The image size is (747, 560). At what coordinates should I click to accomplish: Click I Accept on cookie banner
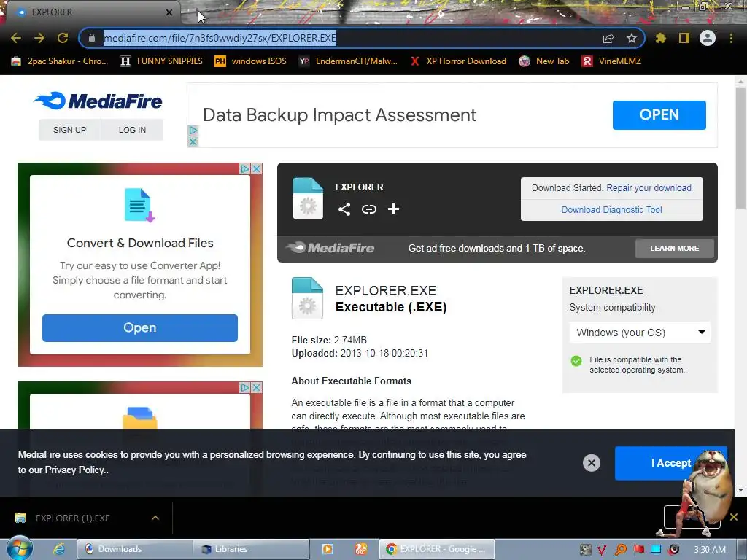670,463
